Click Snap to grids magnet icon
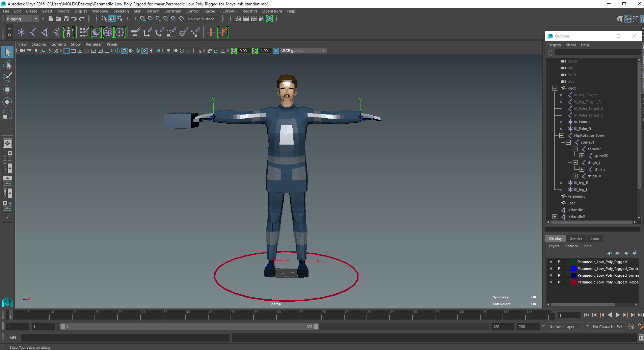This screenshot has height=350, width=644. coord(142,19)
